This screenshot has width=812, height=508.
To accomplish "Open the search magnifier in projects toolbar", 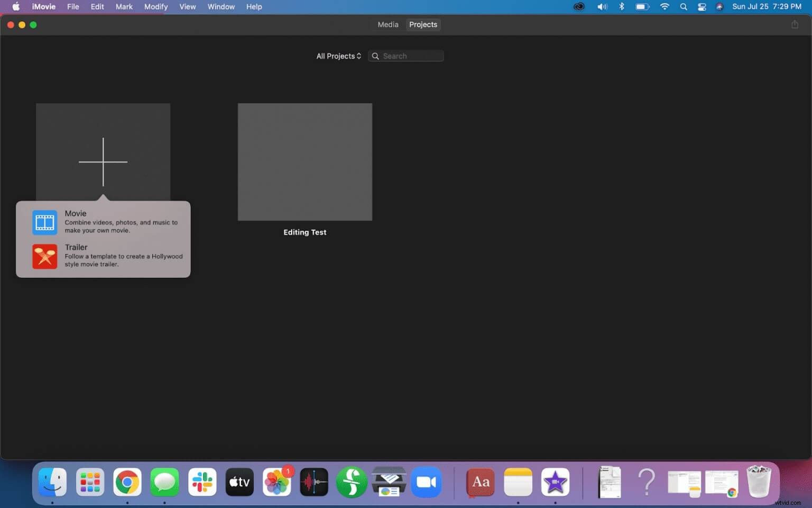I will [375, 56].
